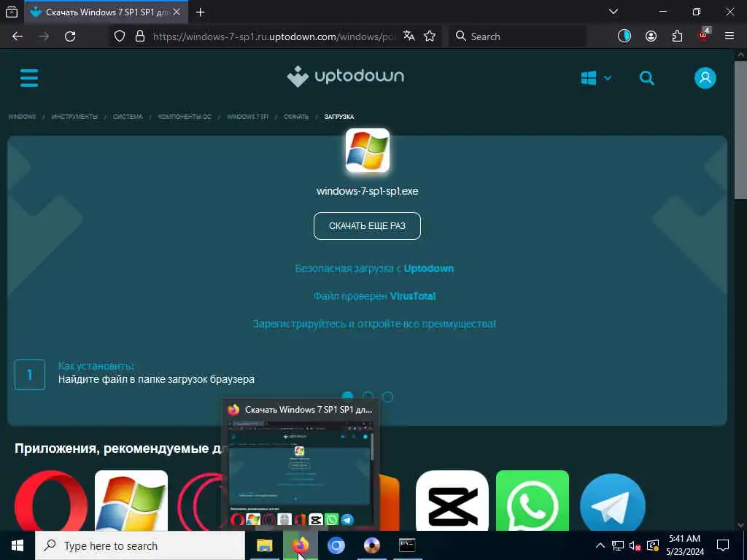Click the Firefox taskbar icon
This screenshot has width=747, height=560.
(300, 545)
